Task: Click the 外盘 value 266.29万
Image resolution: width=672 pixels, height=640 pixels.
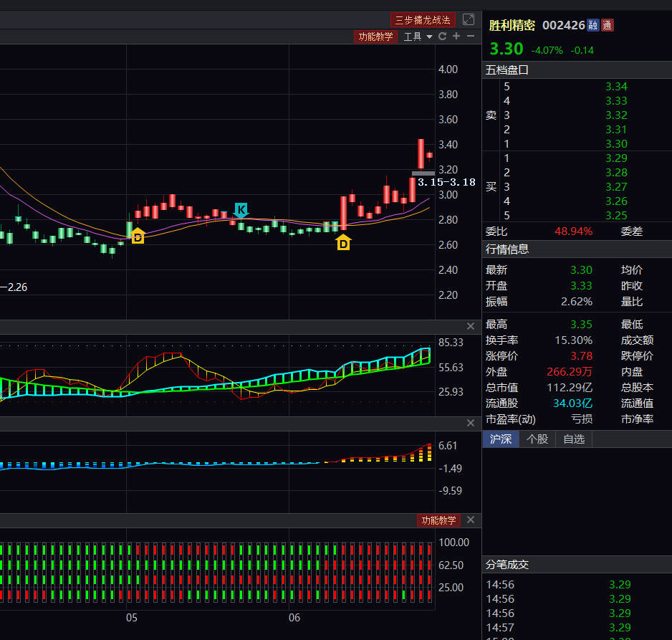Action: [570, 372]
